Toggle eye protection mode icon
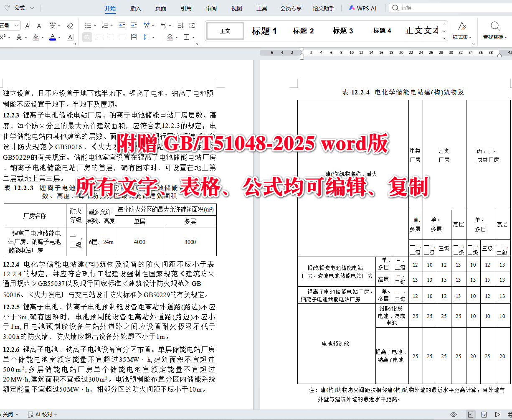Image resolution: width=512 pixels, height=420 pixels. point(453,415)
